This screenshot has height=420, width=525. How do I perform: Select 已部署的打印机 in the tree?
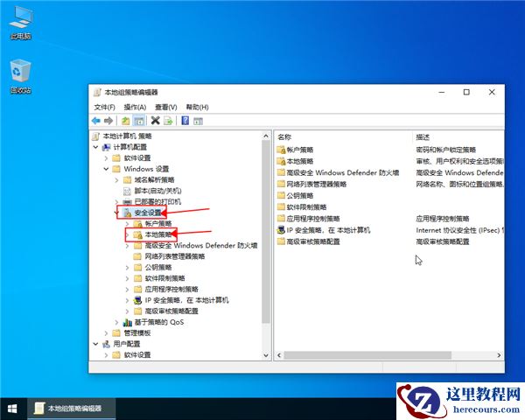click(157, 201)
